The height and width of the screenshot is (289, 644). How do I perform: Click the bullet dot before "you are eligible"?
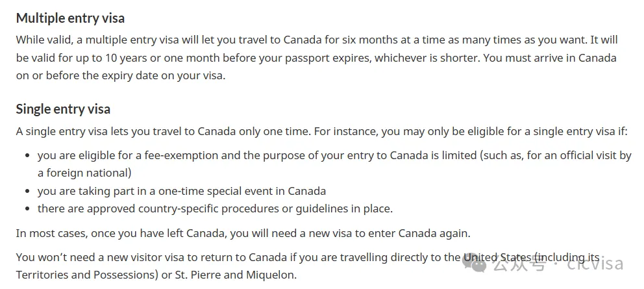tap(27, 156)
